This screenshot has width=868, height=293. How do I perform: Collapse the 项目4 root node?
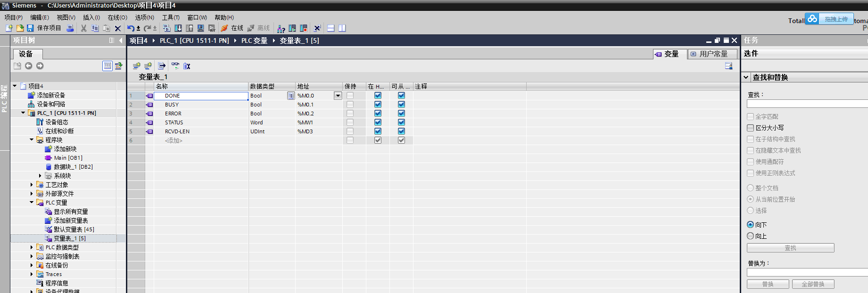point(15,86)
